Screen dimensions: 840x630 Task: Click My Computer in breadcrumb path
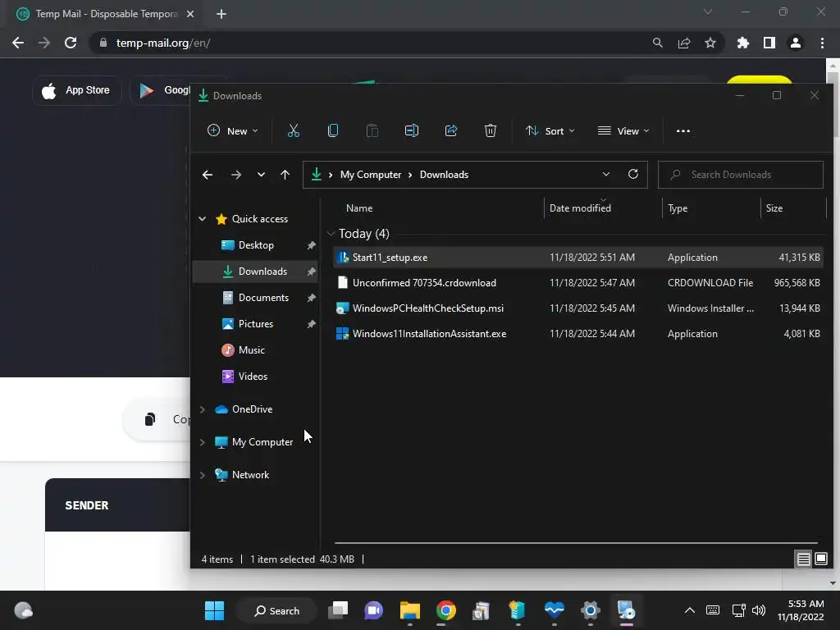pyautogui.click(x=371, y=175)
